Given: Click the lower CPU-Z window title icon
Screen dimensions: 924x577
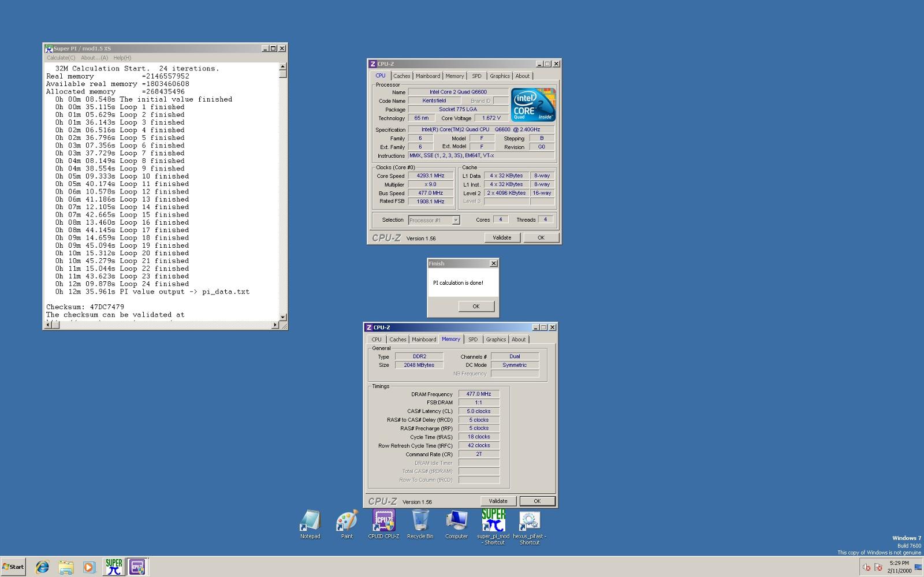Looking at the screenshot, I should (x=369, y=327).
